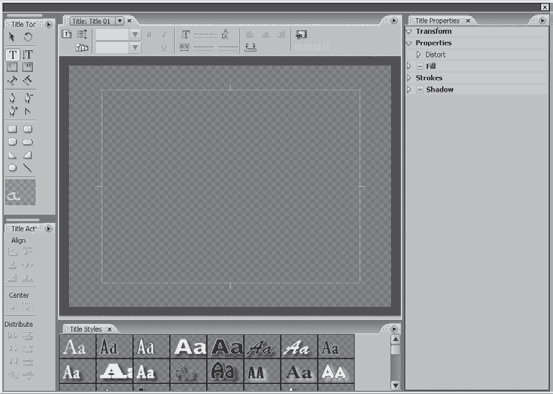Expand the Strokes section
Screen dimensions: 553x394
click(x=409, y=78)
